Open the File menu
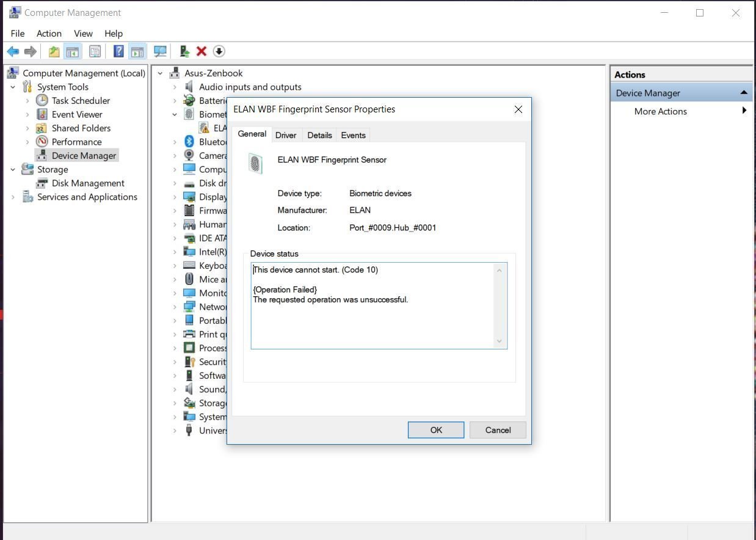The height and width of the screenshot is (540, 756). coord(18,33)
